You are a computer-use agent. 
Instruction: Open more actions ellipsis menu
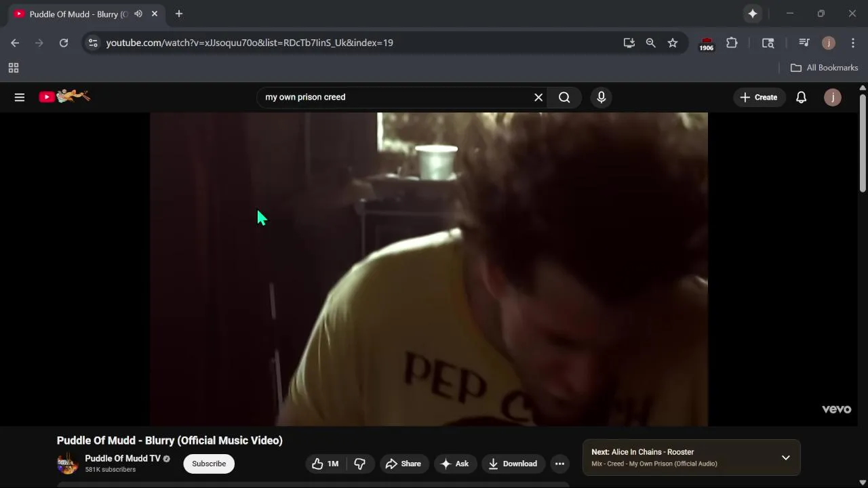point(559,464)
